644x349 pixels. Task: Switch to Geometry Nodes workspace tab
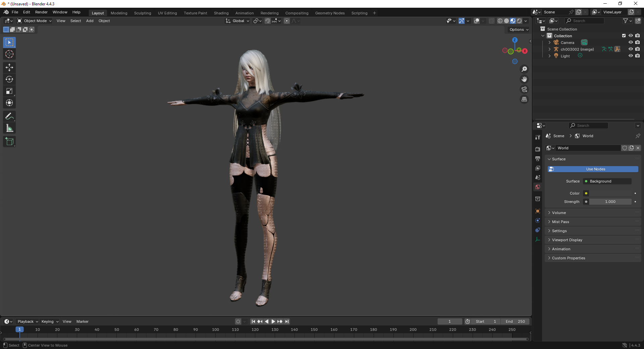click(330, 13)
